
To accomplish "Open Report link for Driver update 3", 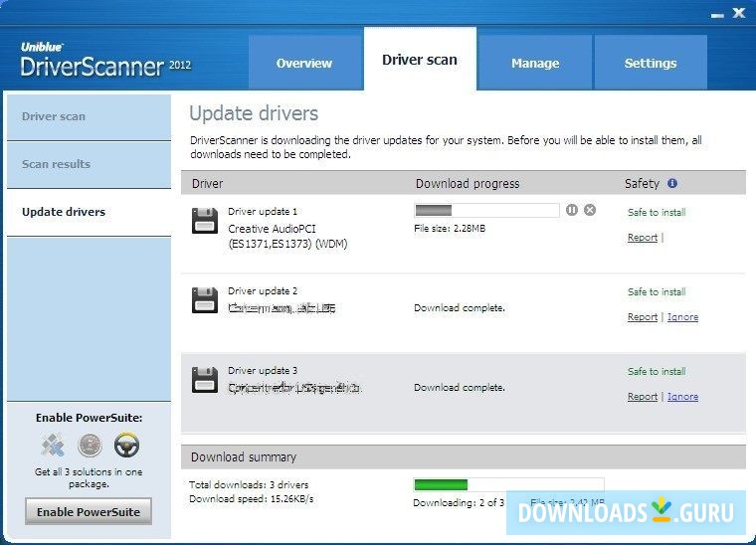I will 643,397.
